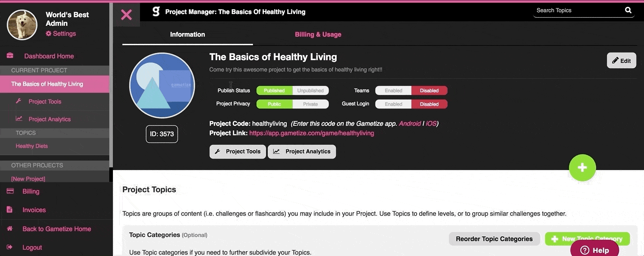
Task: Open Healthy Diets topic in sidebar
Action: click(x=32, y=146)
